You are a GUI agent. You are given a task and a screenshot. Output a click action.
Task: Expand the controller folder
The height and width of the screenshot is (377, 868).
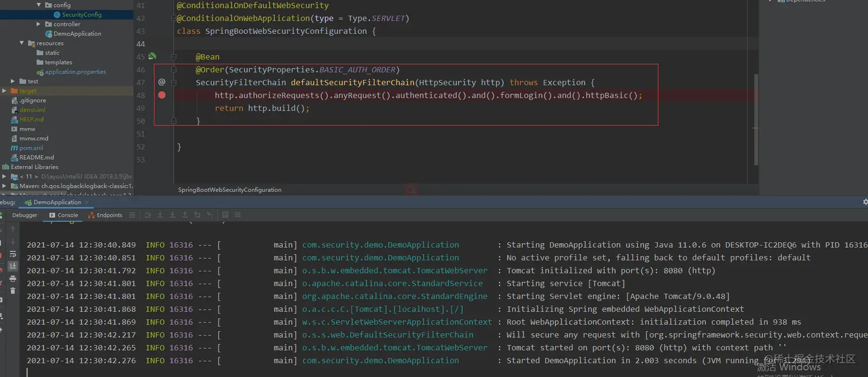pos(38,24)
